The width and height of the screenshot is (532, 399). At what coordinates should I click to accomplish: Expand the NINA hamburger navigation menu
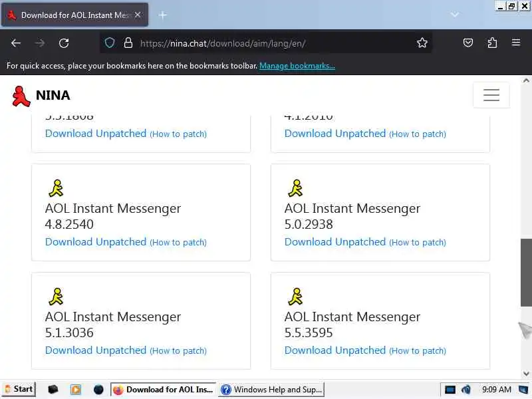coord(491,95)
